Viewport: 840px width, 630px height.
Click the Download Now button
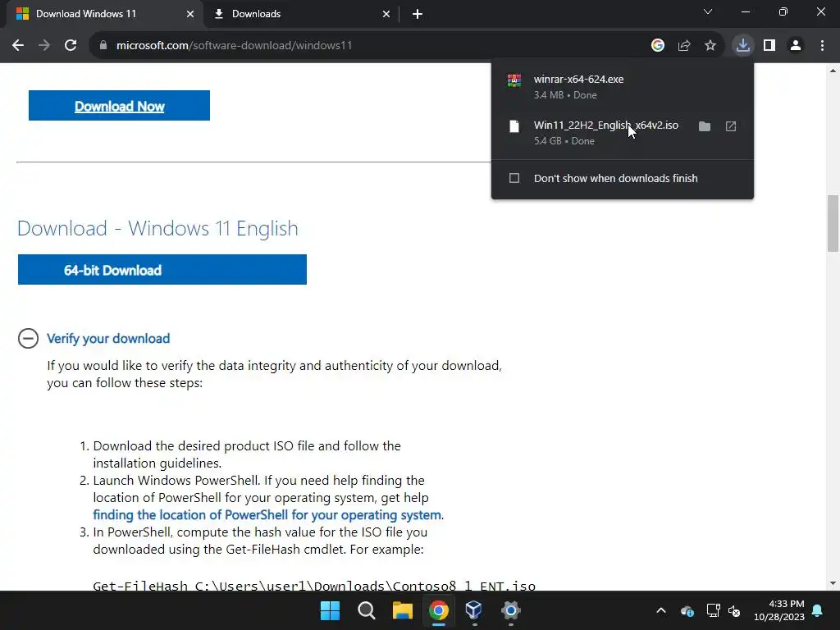(119, 106)
